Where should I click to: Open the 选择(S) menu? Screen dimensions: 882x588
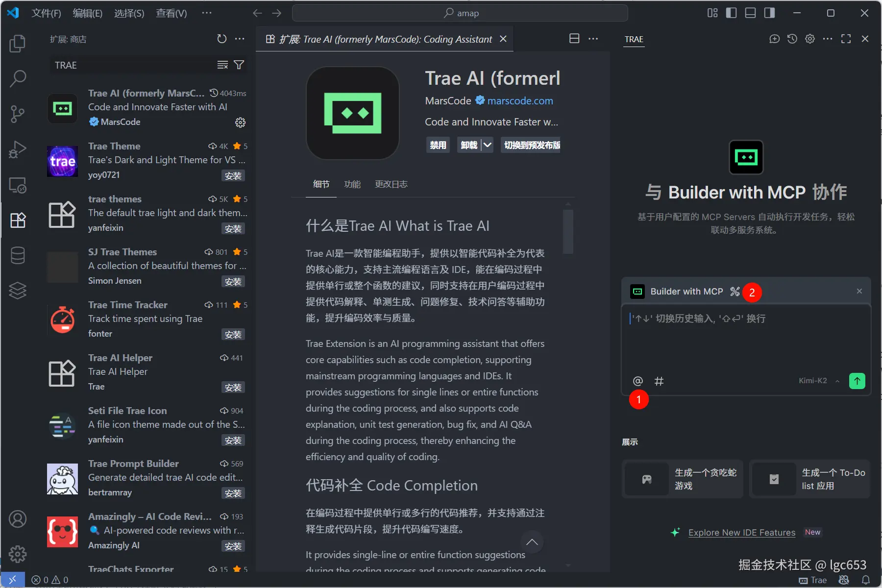pos(129,13)
